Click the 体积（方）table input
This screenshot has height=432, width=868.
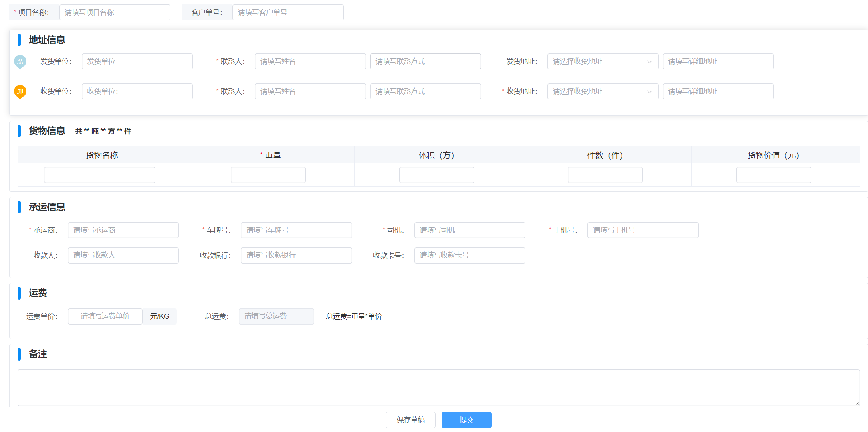[x=437, y=175]
